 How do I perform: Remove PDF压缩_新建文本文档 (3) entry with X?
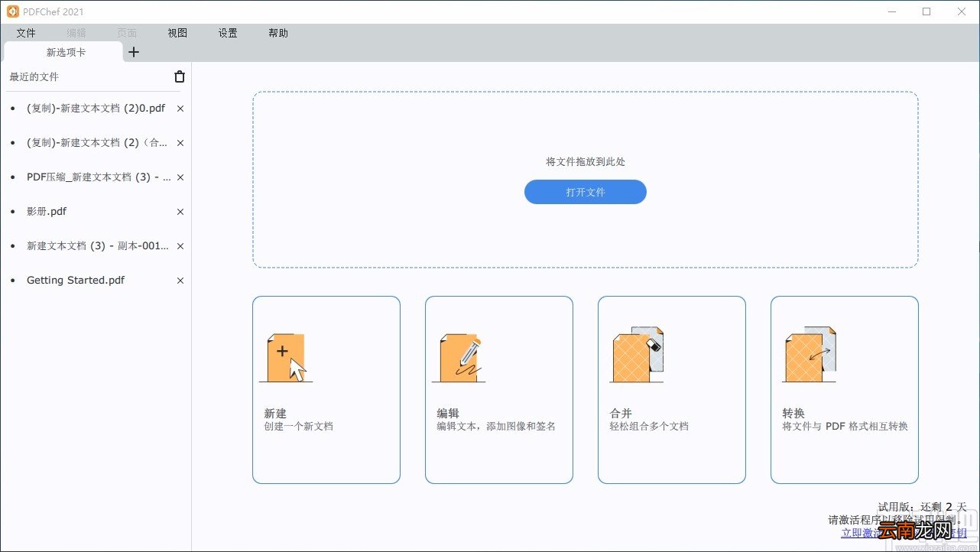pyautogui.click(x=180, y=177)
